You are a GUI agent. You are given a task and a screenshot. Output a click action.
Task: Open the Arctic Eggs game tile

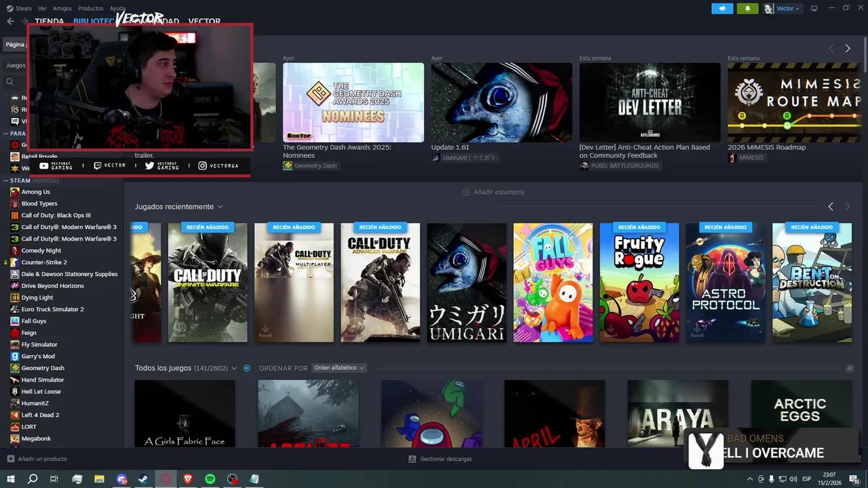801,413
